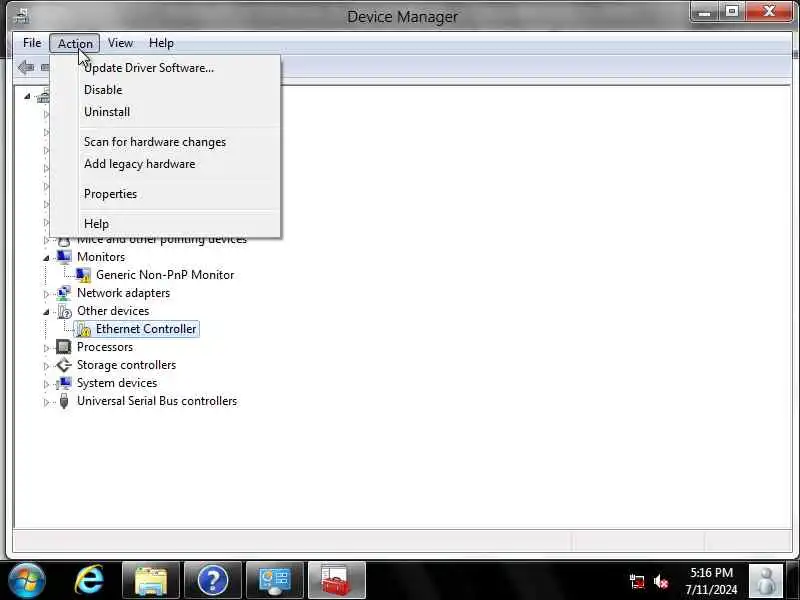Screen dimensions: 800x600
Task: Expand the Processors category
Action: [x=46, y=348]
